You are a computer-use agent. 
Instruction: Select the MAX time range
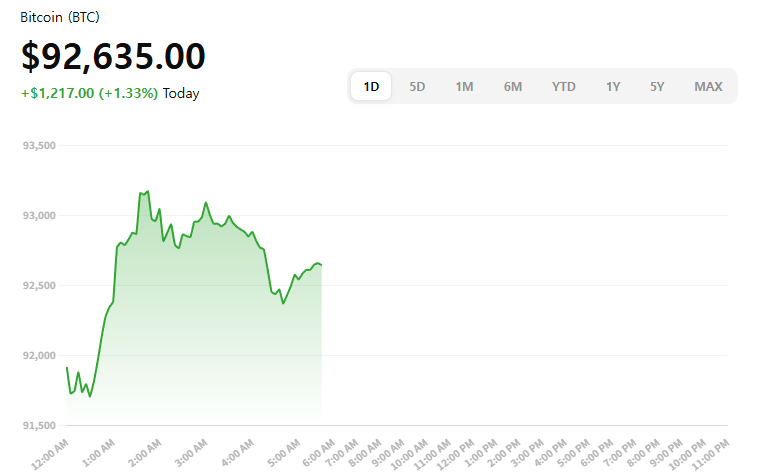coord(708,86)
